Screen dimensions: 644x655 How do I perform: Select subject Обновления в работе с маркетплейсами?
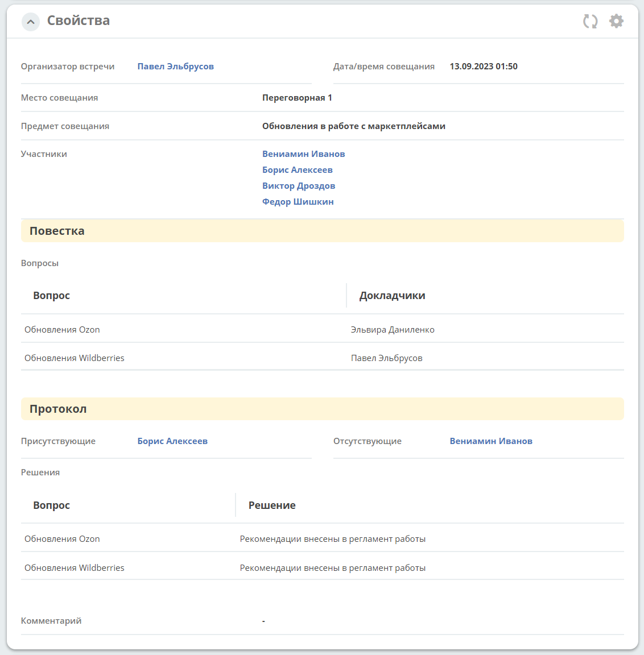353,126
